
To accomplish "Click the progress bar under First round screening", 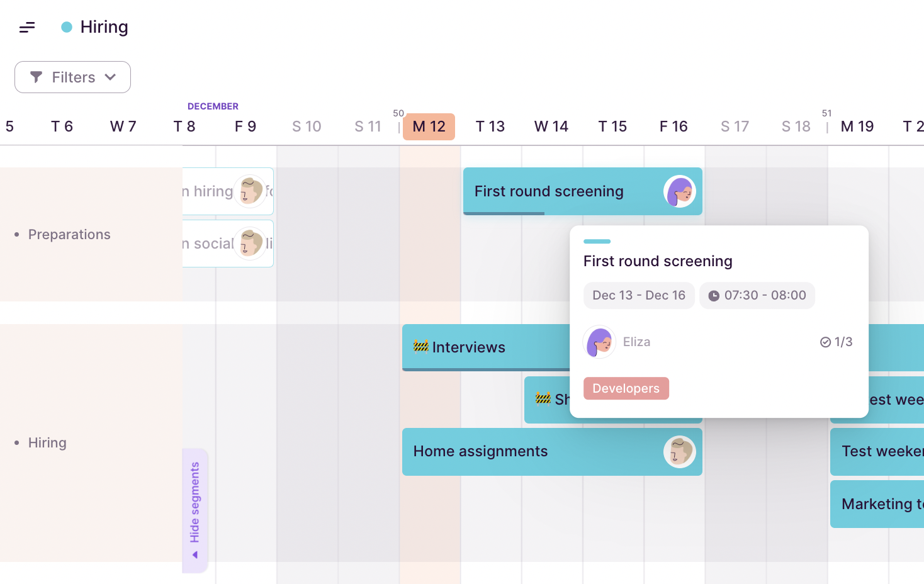I will [x=504, y=213].
